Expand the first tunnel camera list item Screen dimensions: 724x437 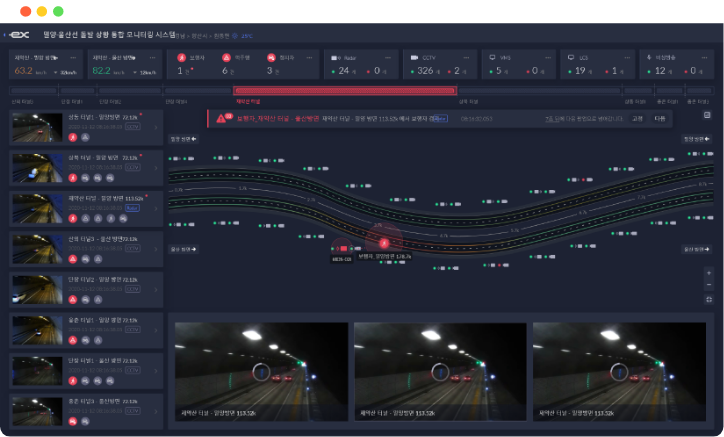pos(156,128)
